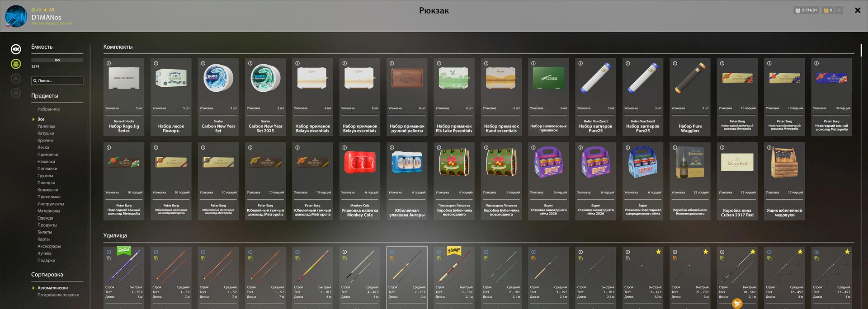
Task: Open info icon on Набор Rage Jig Series
Action: pyautogui.click(x=108, y=64)
